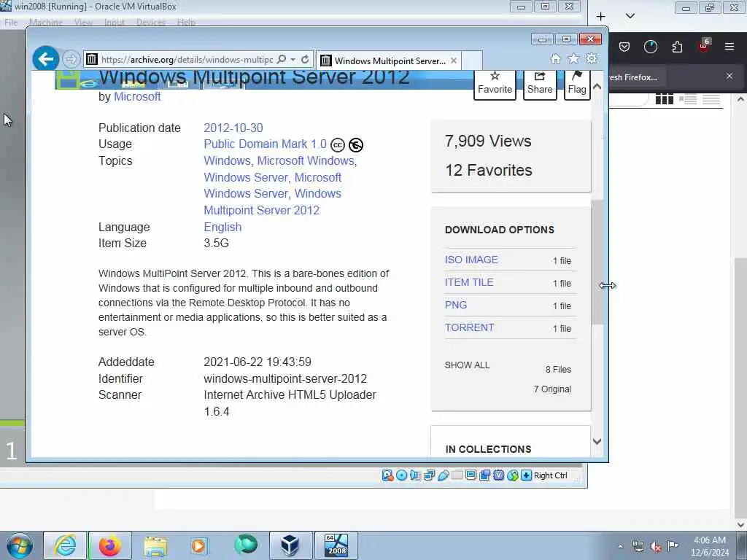Open VirtualBox Help menu

(186, 23)
